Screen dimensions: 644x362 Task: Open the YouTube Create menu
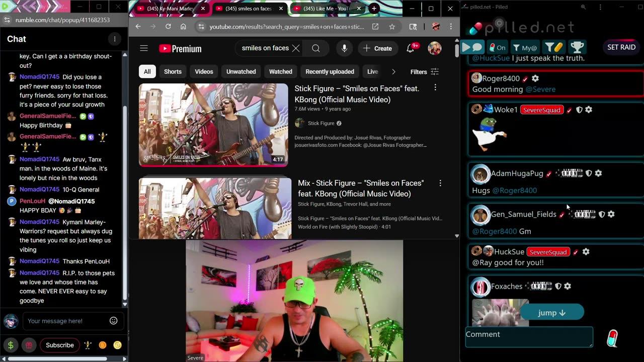point(377,48)
